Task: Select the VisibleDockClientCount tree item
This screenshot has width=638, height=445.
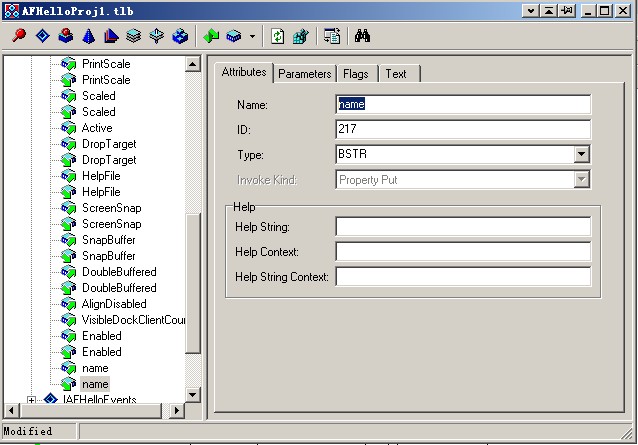Action: [x=133, y=320]
